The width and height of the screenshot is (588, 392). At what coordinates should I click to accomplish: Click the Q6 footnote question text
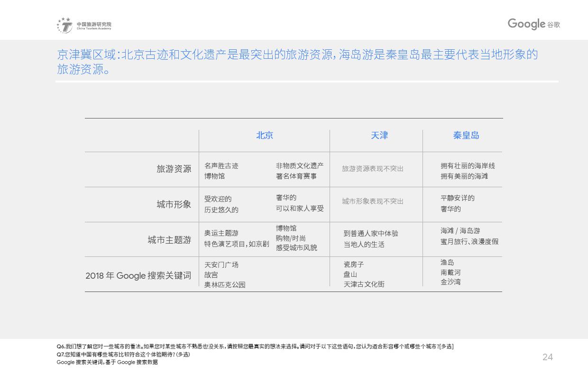click(255, 346)
